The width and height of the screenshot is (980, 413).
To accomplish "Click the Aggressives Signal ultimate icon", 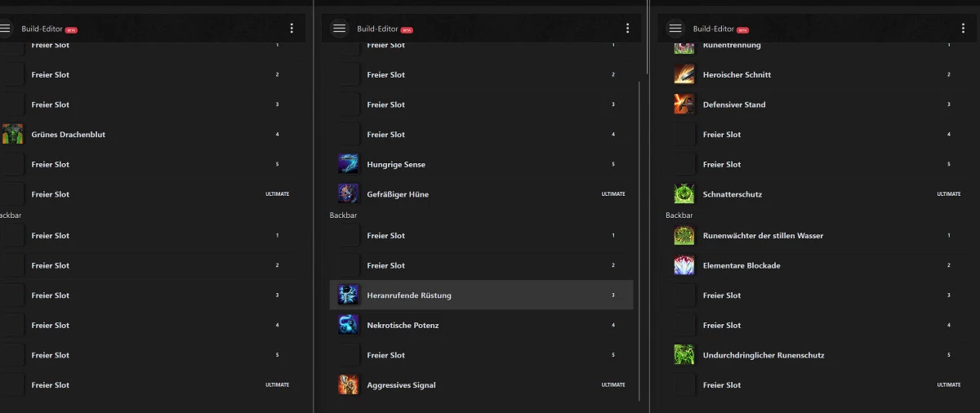I will 348,384.
